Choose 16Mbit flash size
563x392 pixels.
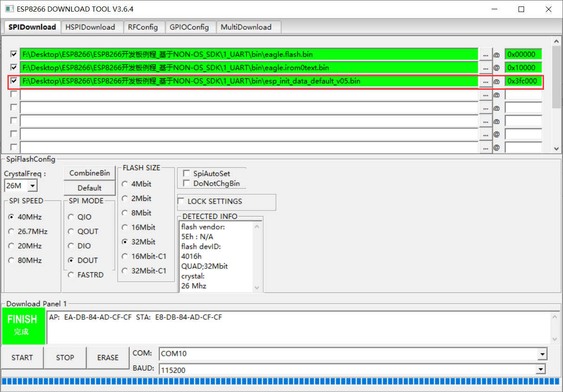pos(125,227)
